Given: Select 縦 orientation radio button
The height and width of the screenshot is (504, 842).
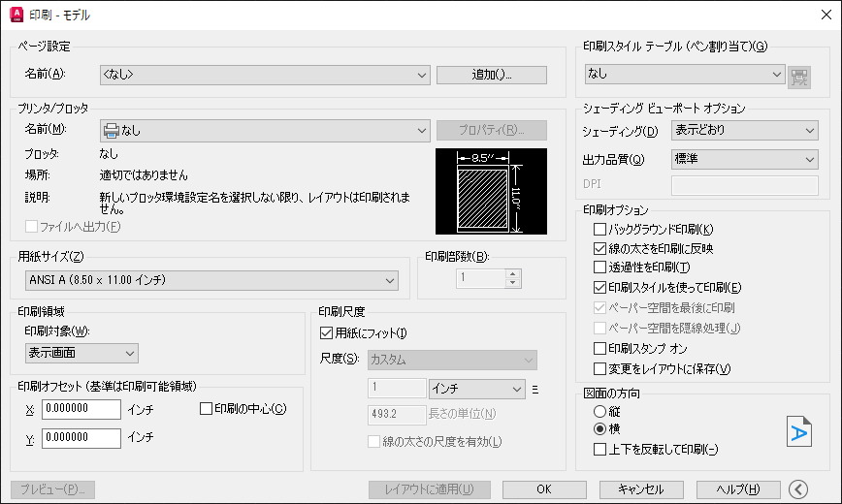Looking at the screenshot, I should 599,412.
